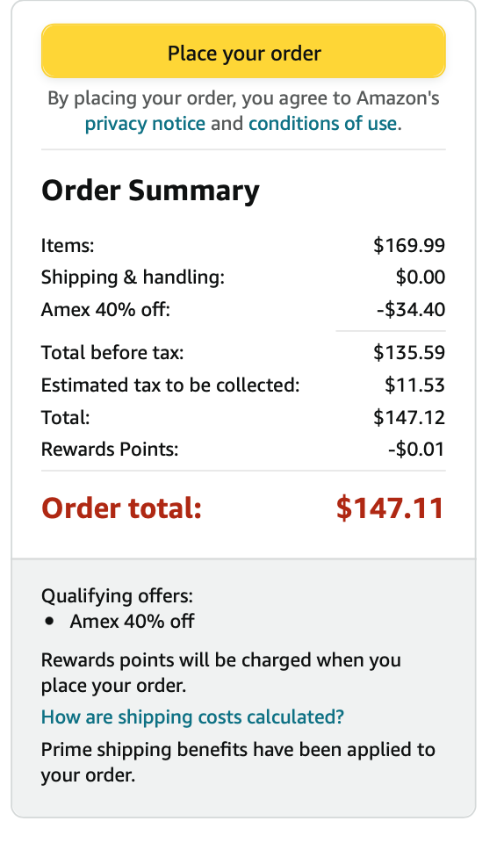Click the Qualifying offers heading
Viewport: 504px width, 850px height.
tap(117, 596)
